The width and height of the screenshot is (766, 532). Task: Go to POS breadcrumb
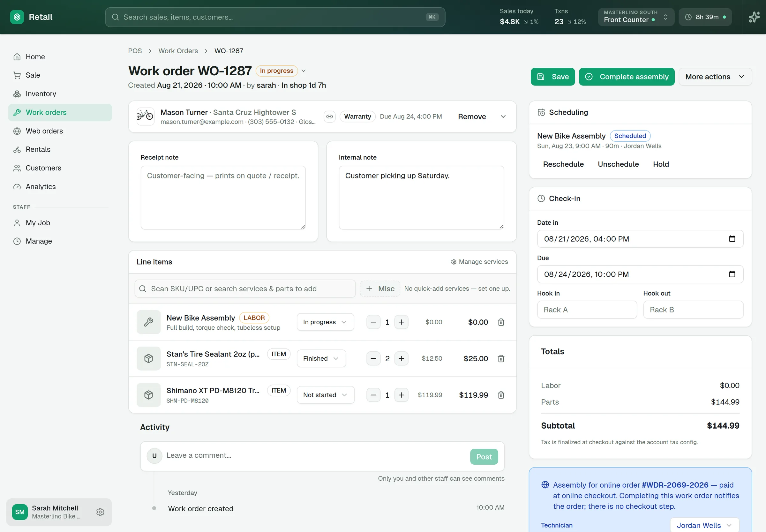(135, 51)
